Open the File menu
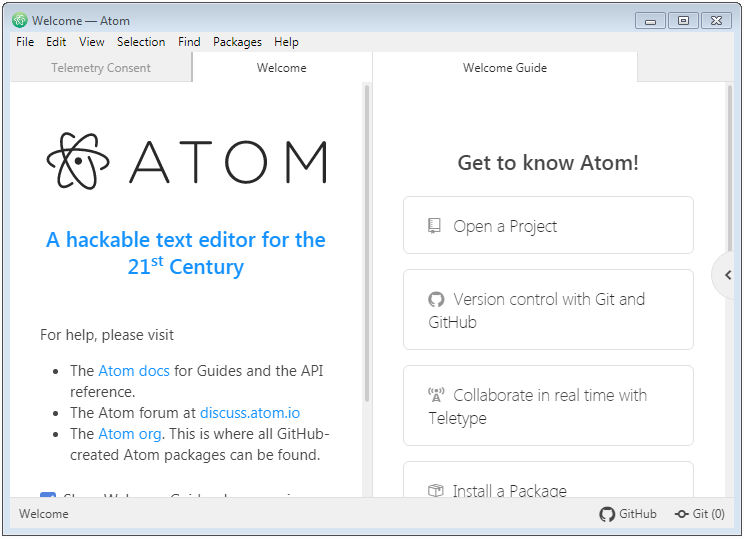Screen dimensions: 744x538 point(25,42)
